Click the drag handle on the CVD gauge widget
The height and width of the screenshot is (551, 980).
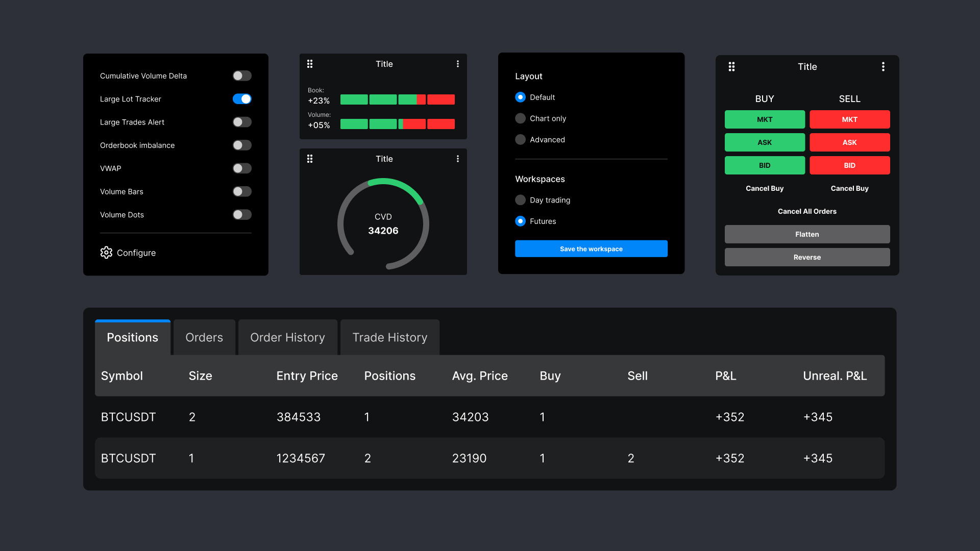[x=310, y=159]
